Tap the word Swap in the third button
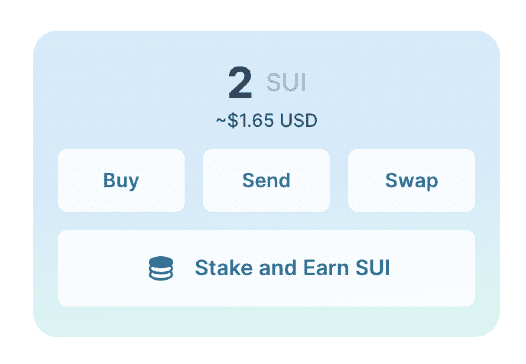The height and width of the screenshot is (364, 526). click(412, 181)
